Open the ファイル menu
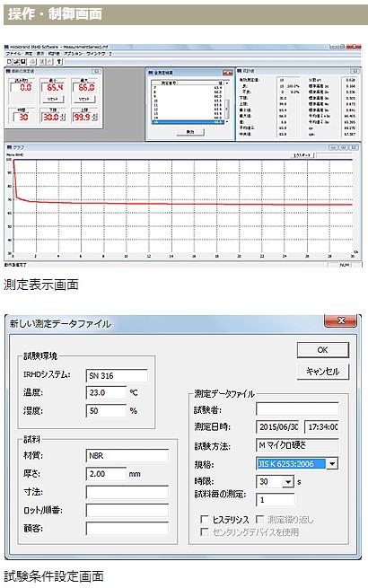This screenshot has height=588, width=368. (13, 54)
